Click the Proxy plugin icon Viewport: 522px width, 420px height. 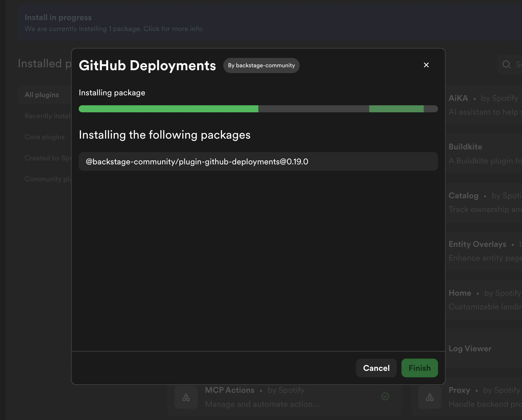click(430, 397)
